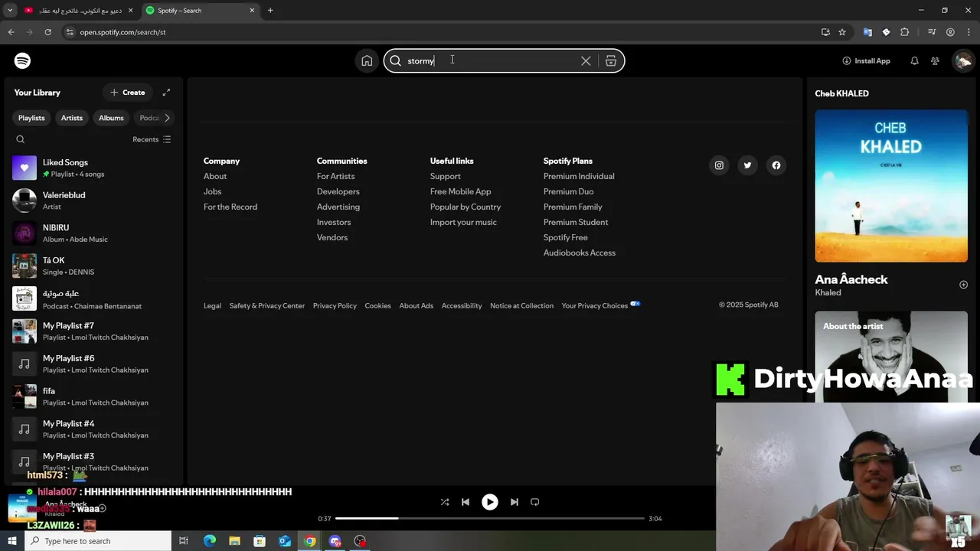Screen dimensions: 980x551
Task: Open Spotify's Facebook page
Action: point(776,165)
